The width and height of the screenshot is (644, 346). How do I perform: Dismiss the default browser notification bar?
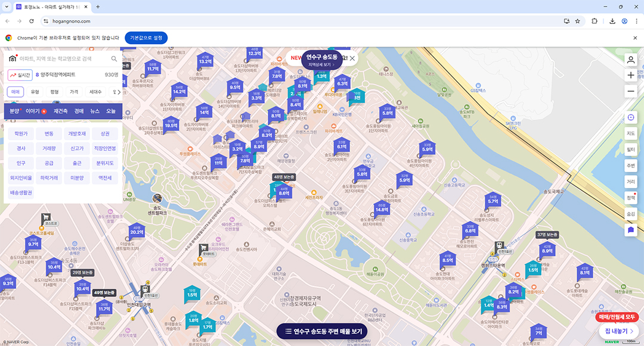tap(635, 38)
